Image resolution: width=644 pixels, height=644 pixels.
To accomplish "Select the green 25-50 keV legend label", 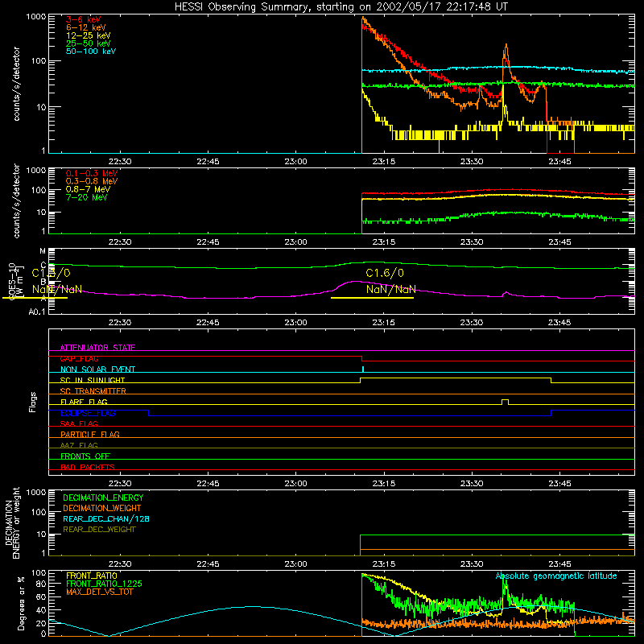I will click(x=89, y=43).
